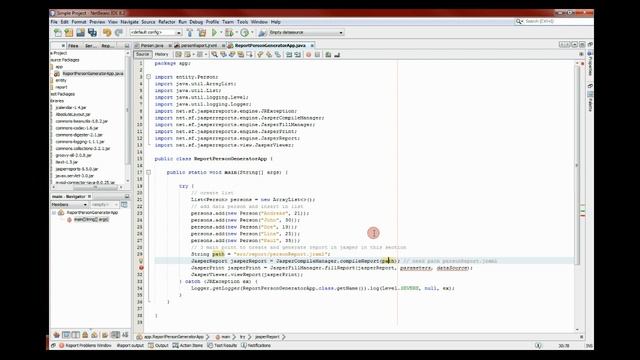Click the Debug Project icon

tap(229, 33)
